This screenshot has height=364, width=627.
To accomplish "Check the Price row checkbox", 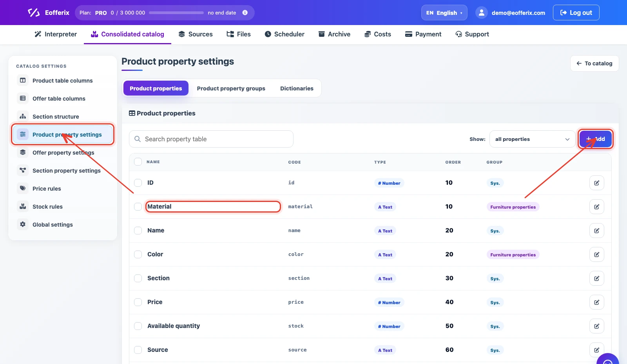I will click(x=138, y=302).
